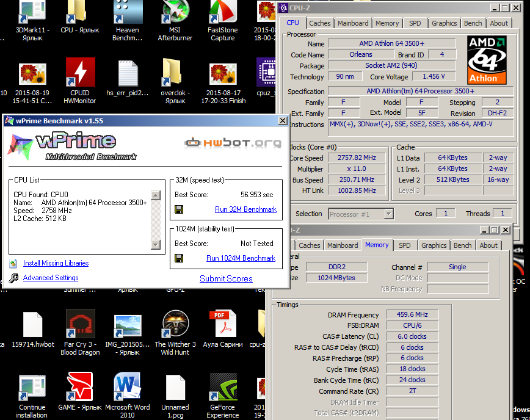Click the HT Link 1002.85 MHz value
Screen dimensions: 530x420
click(x=357, y=190)
